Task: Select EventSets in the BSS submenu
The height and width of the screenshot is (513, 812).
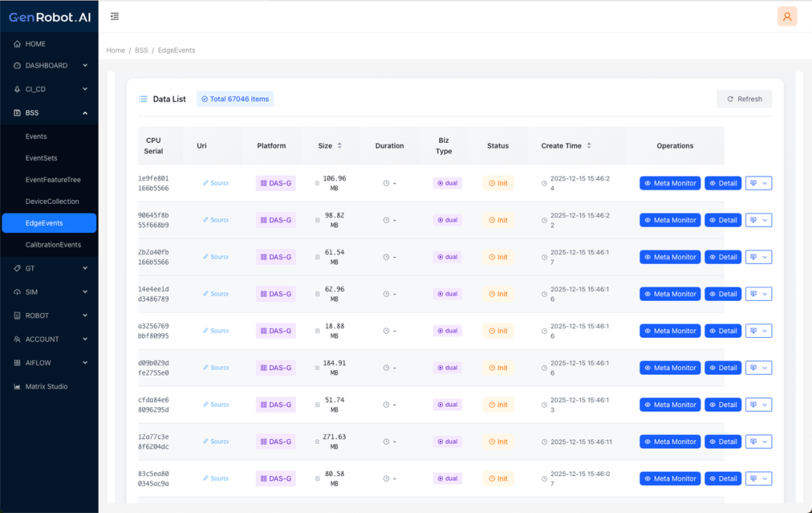Action: 41,159
